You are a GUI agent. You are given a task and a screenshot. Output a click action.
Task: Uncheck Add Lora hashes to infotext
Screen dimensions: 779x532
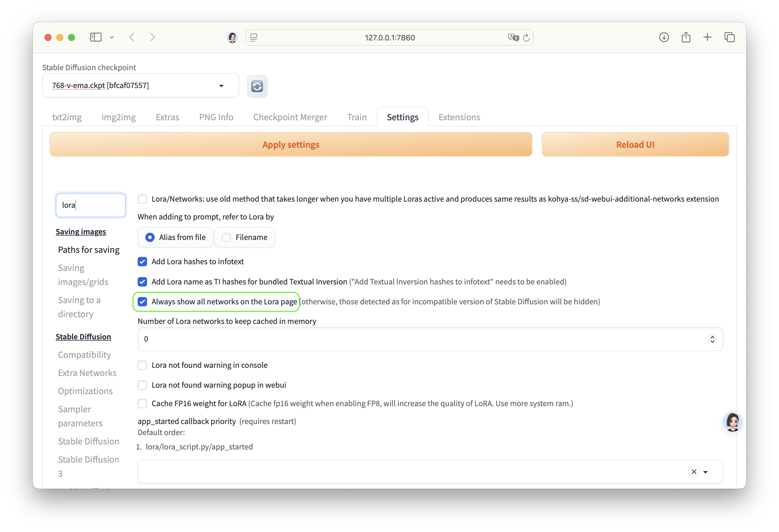(x=142, y=262)
